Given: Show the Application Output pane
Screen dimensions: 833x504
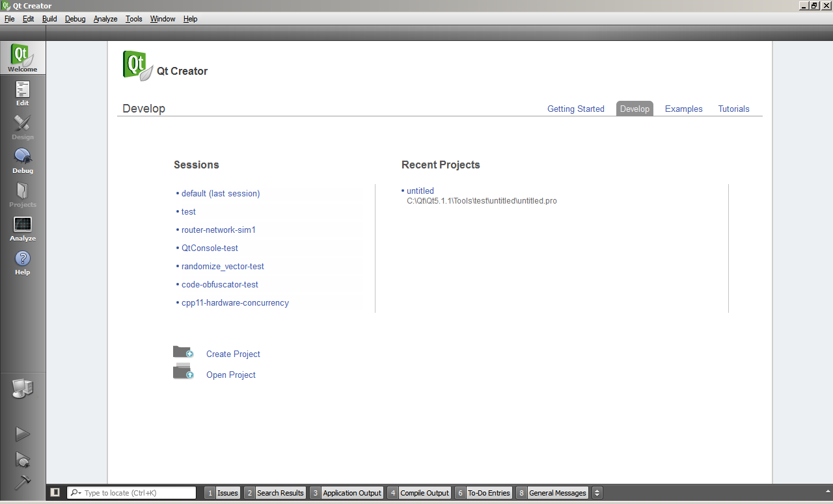Looking at the screenshot, I should pyautogui.click(x=347, y=493).
